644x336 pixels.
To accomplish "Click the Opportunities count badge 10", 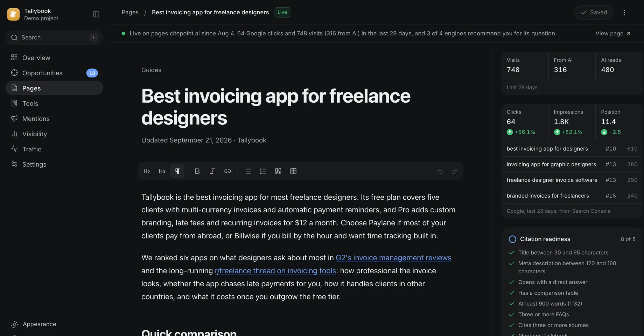I will pyautogui.click(x=92, y=73).
